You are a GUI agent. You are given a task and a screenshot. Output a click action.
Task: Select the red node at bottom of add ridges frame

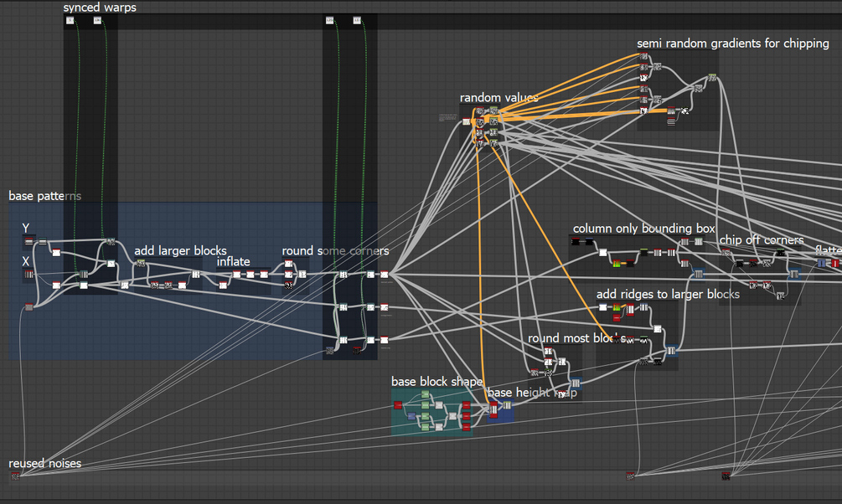click(x=617, y=318)
